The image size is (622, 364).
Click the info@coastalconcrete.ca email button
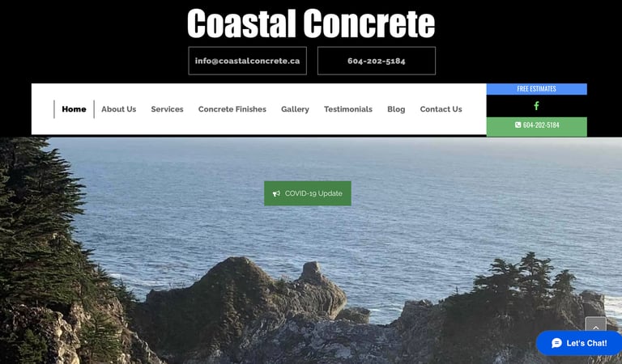click(248, 61)
